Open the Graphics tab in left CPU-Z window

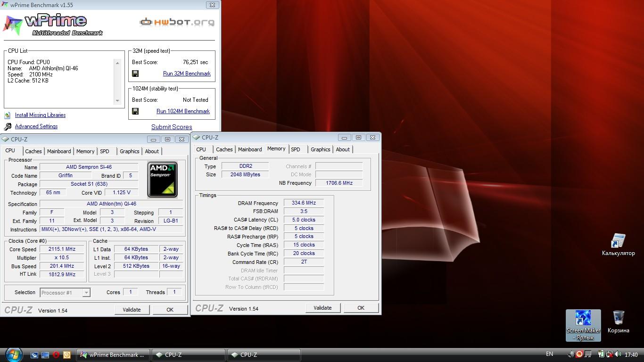coord(130,151)
